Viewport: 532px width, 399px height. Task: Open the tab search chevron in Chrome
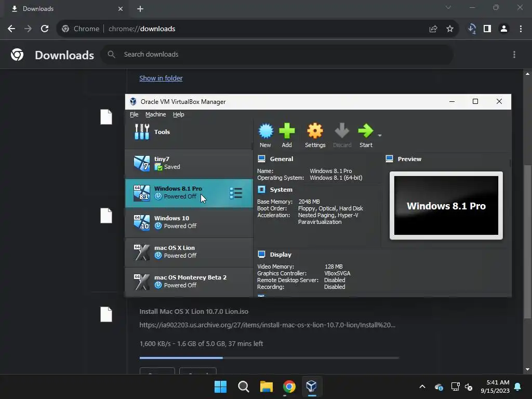pos(448,7)
